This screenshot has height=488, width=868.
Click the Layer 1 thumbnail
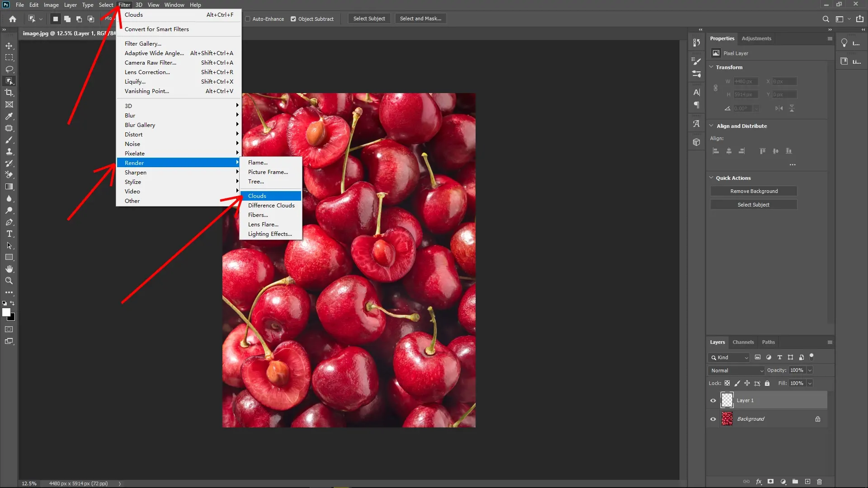pos(727,400)
